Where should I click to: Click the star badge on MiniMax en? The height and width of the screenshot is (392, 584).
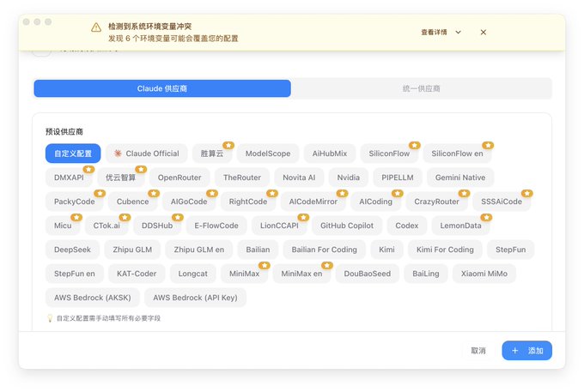(x=327, y=265)
